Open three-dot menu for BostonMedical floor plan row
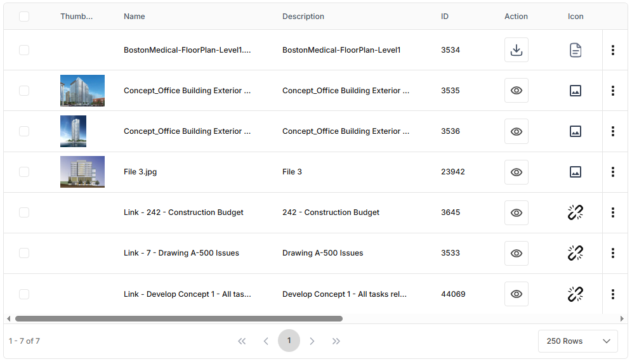 click(612, 50)
